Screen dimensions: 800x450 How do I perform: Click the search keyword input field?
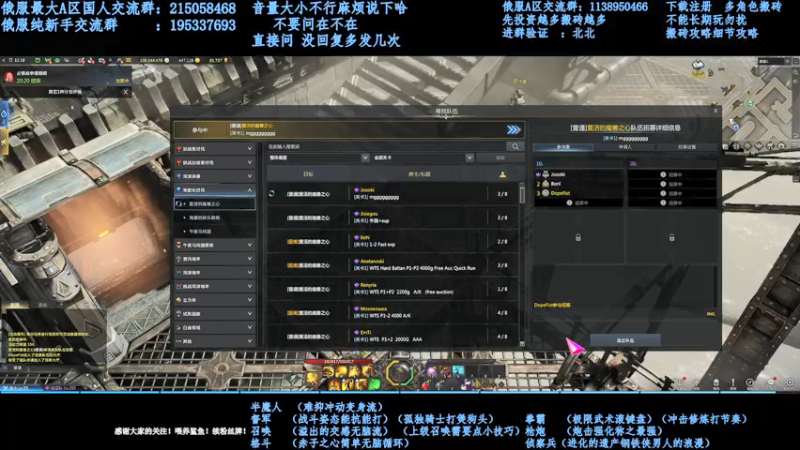(x=386, y=146)
